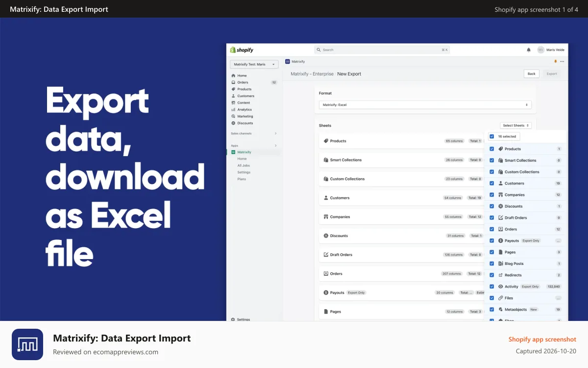Click the '65 columns' badge on the Products card

coord(454,141)
